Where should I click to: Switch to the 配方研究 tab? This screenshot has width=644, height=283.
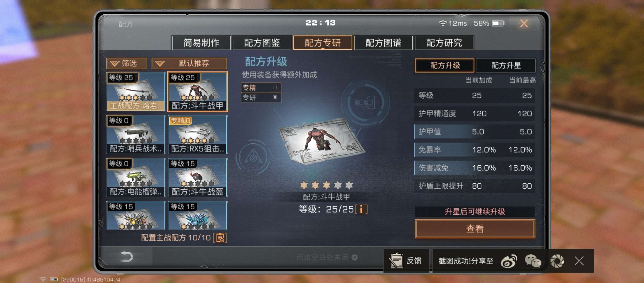pos(444,42)
